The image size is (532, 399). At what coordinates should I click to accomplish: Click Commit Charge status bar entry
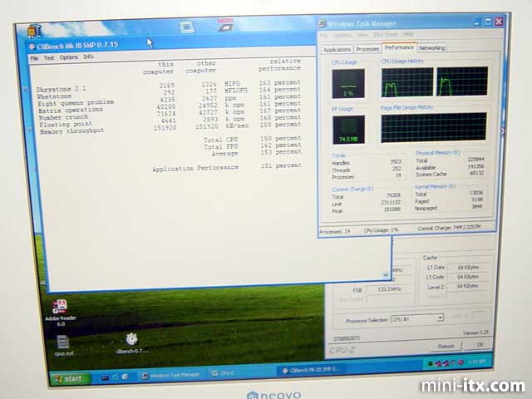pyautogui.click(x=449, y=228)
